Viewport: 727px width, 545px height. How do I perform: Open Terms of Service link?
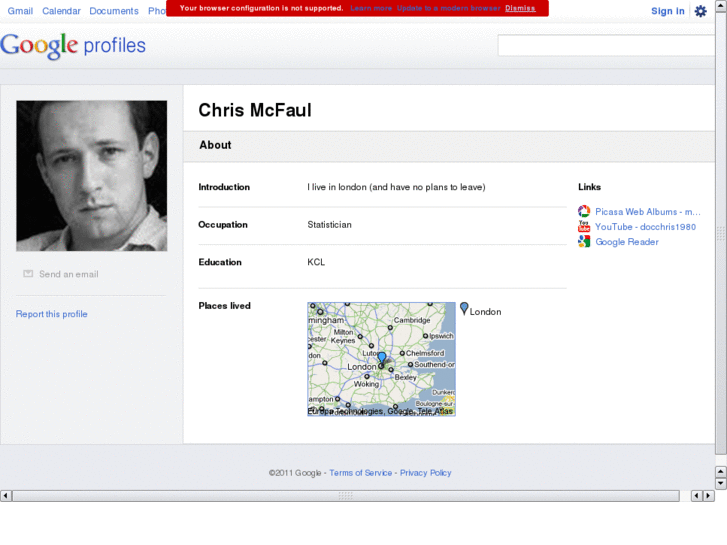pos(361,473)
